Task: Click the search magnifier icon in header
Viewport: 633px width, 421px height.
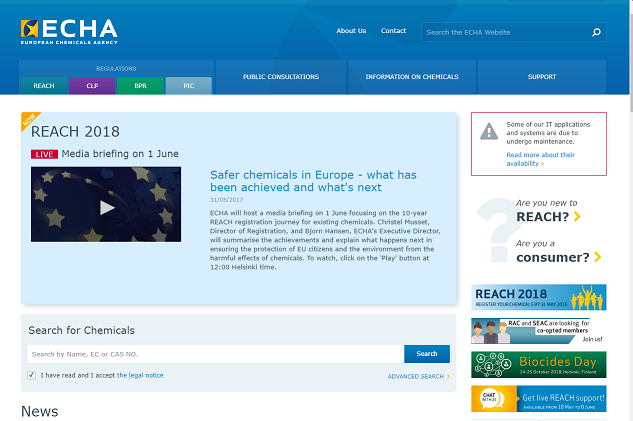Action: tap(596, 32)
